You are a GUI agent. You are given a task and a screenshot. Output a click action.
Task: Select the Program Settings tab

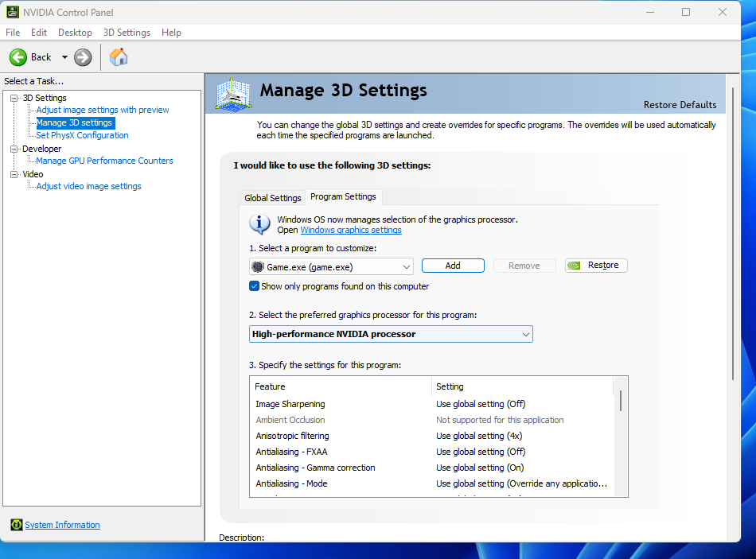[x=343, y=196]
